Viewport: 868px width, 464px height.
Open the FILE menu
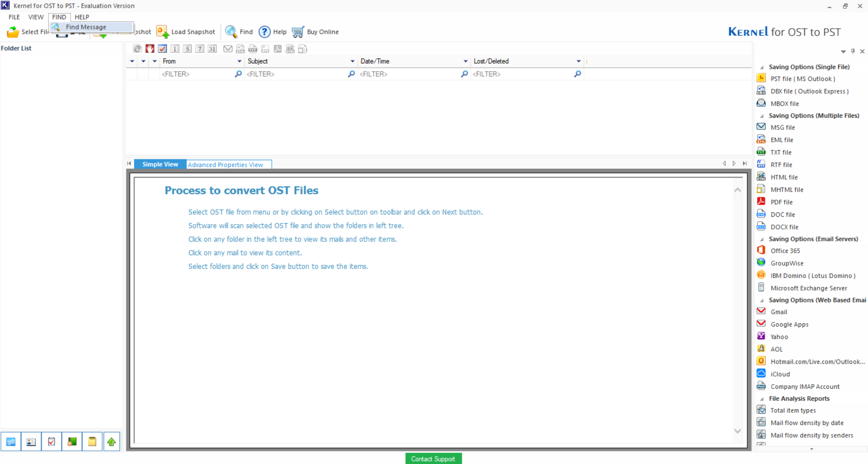14,17
